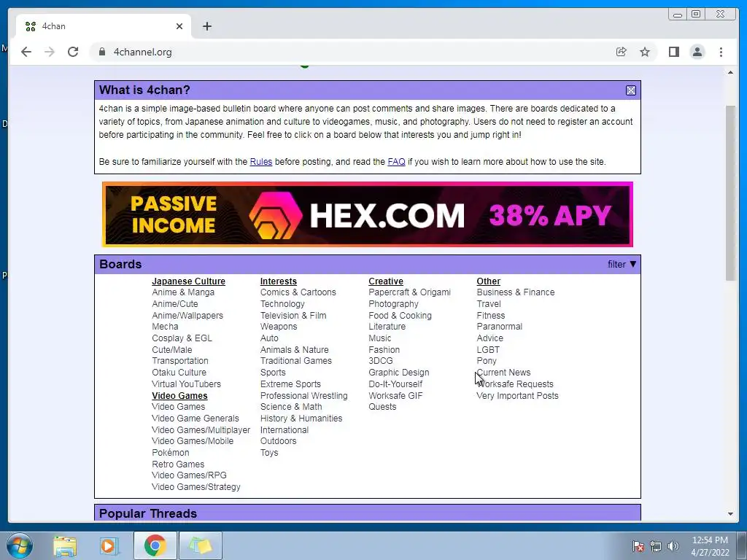The image size is (747, 560).
Task: Click the 4chan clover tab favicon
Action: [x=31, y=26]
